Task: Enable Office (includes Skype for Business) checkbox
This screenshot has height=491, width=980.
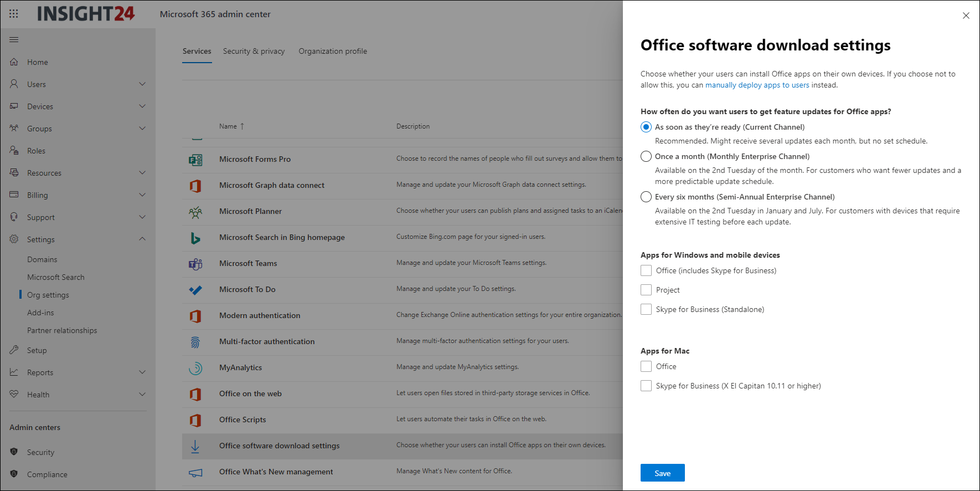Action: click(646, 270)
